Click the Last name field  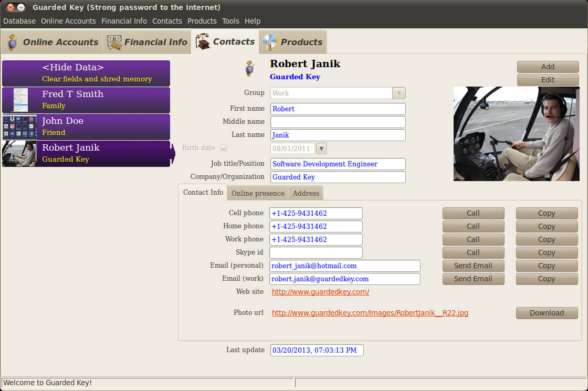pyautogui.click(x=338, y=135)
